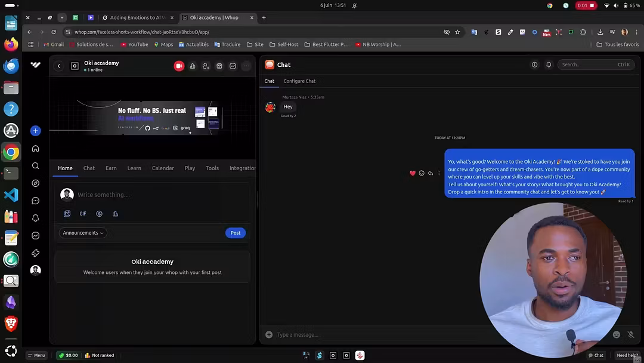The height and width of the screenshot is (363, 644).
Task: Toggle chat notifications with the bell icon
Action: pos(549,64)
